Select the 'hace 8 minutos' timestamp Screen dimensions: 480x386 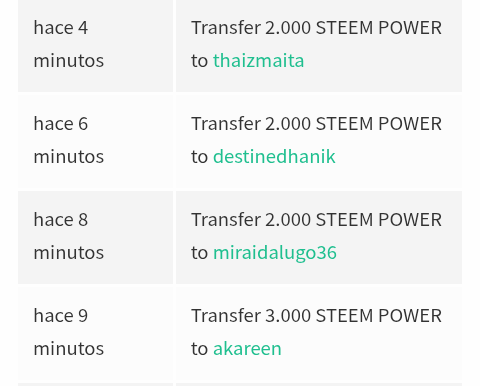69,236
